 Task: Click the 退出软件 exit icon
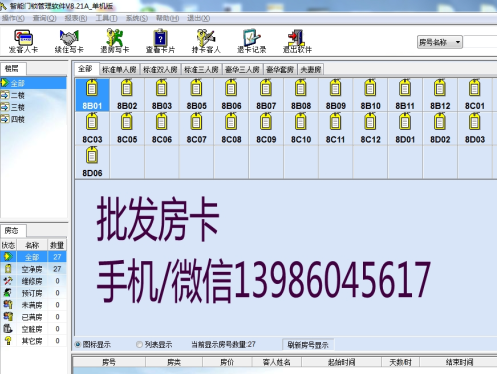297,41
